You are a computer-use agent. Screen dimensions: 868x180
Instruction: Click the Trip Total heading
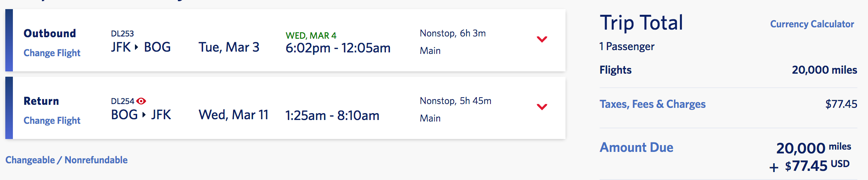coord(641,23)
